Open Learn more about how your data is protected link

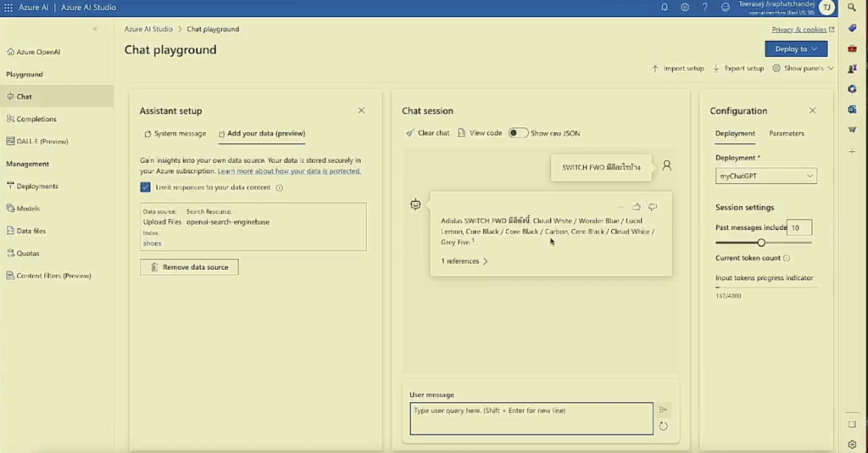coord(289,171)
